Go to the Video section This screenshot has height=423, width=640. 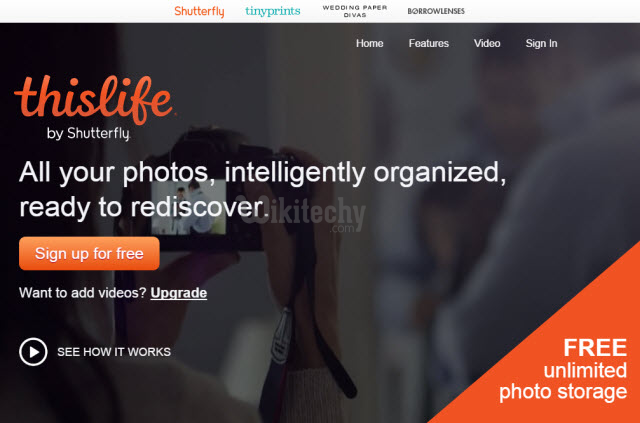tap(487, 43)
